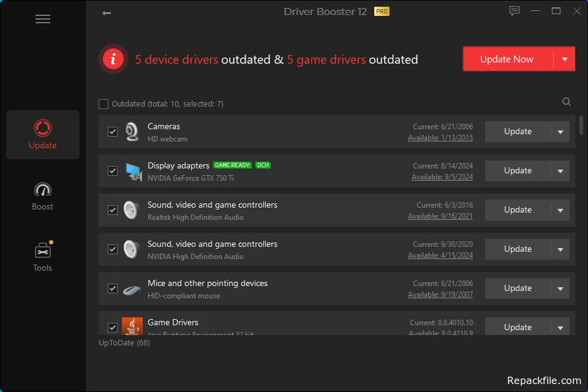Click the red info alert icon
588x392 pixels.
click(113, 59)
